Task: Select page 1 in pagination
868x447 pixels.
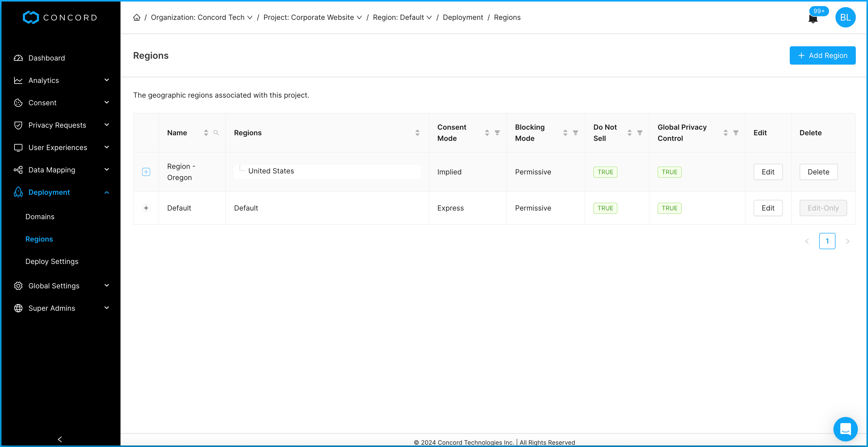Action: (x=827, y=241)
